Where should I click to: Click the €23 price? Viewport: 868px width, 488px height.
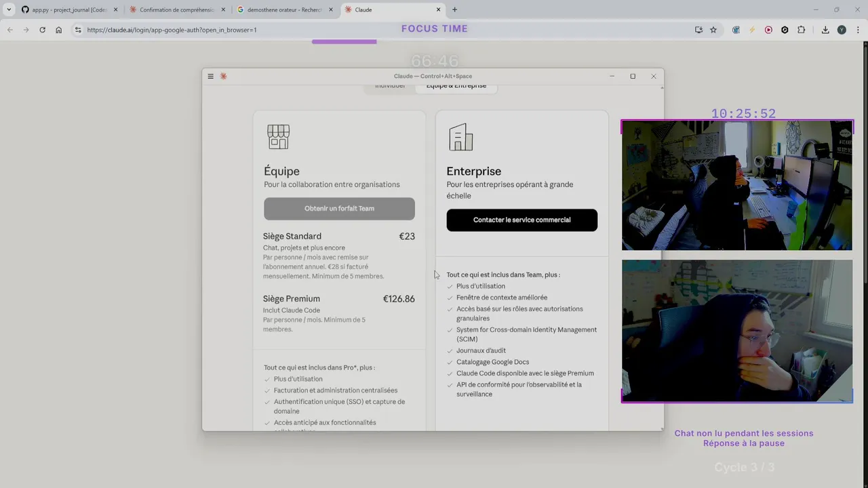click(407, 236)
